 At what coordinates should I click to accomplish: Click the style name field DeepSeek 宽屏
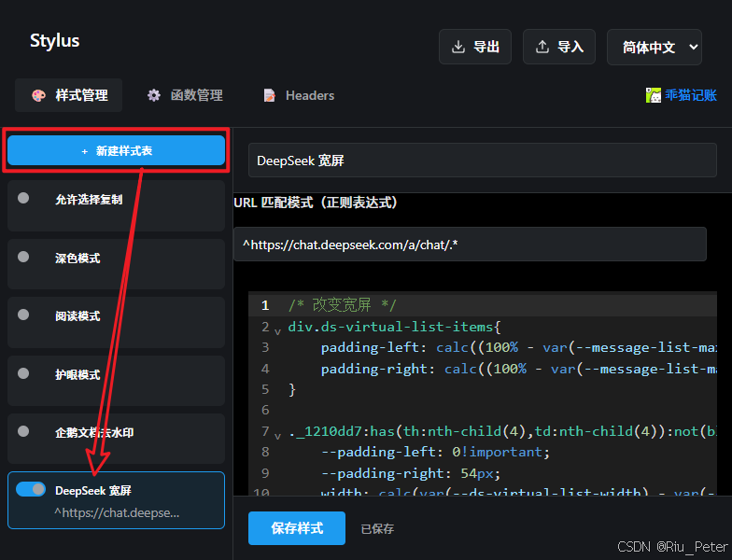pos(482,161)
